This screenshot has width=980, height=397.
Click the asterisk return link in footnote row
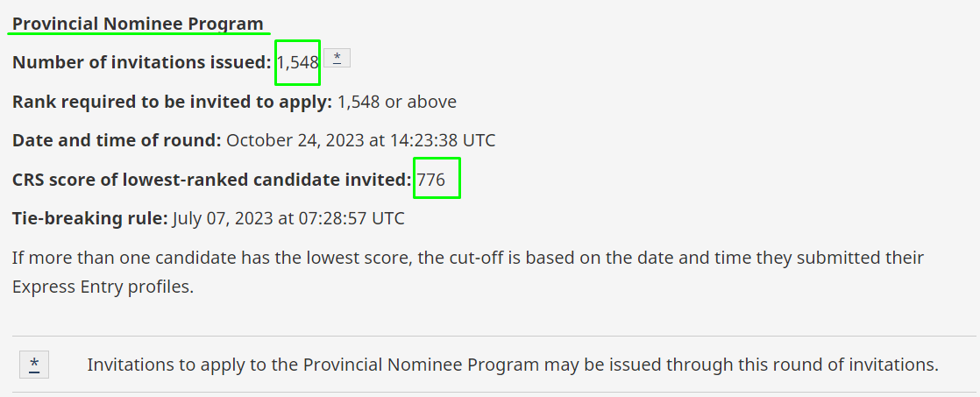tap(34, 365)
